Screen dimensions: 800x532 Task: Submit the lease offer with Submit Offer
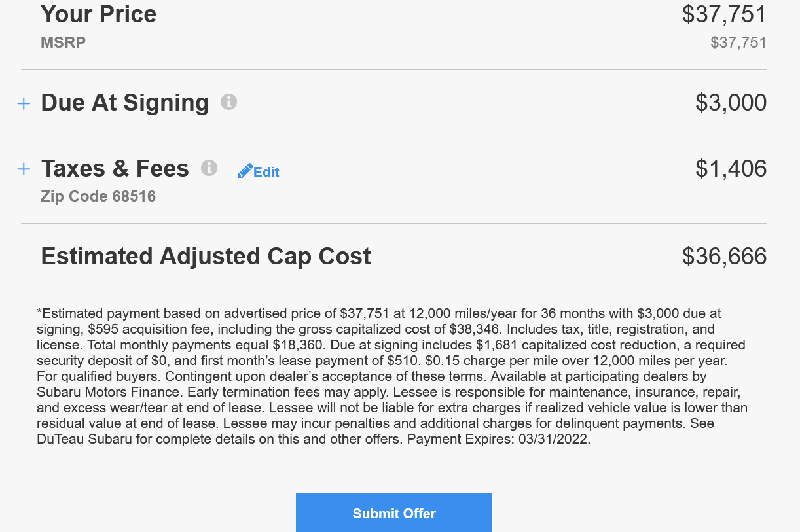[x=394, y=513]
